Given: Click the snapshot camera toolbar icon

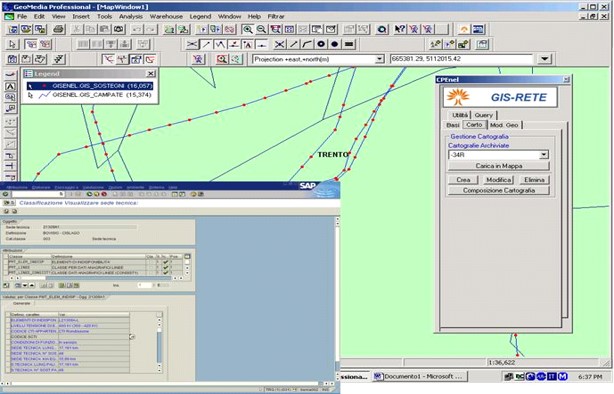Looking at the screenshot, I should (x=119, y=29).
